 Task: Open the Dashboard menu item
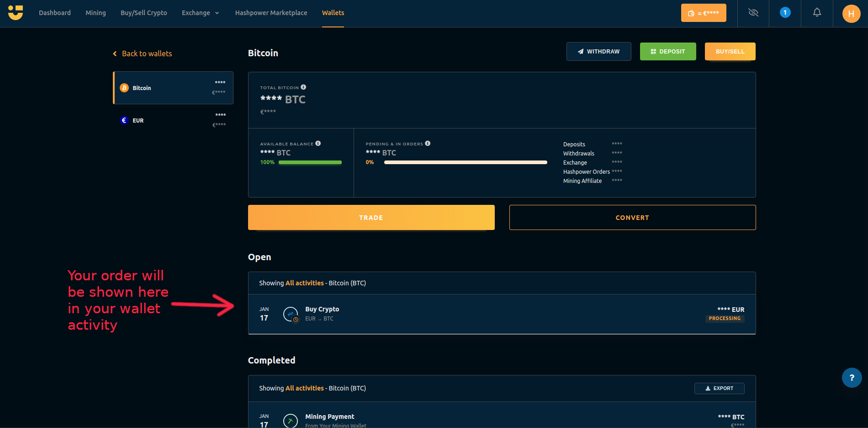point(54,12)
